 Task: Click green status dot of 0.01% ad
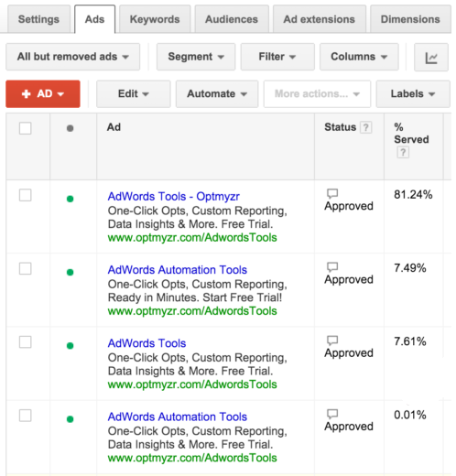coord(70,419)
